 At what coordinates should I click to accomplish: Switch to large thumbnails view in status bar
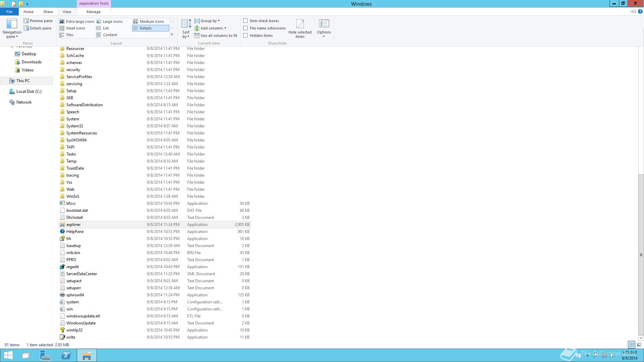639,345
